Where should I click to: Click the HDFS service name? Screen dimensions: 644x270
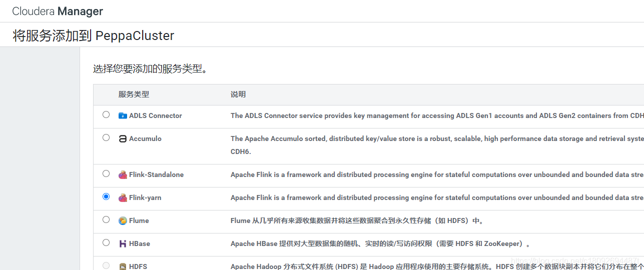coord(138,266)
